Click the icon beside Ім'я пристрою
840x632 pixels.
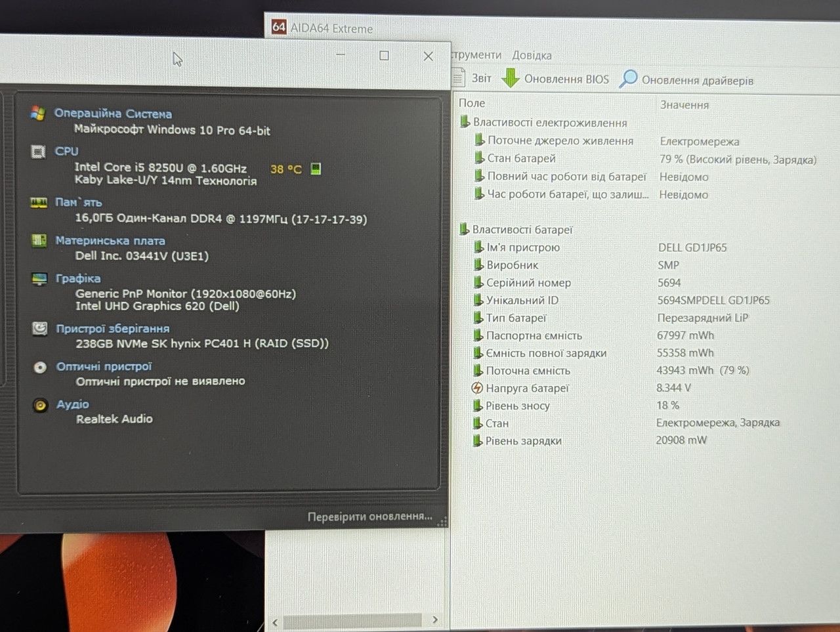coord(479,247)
